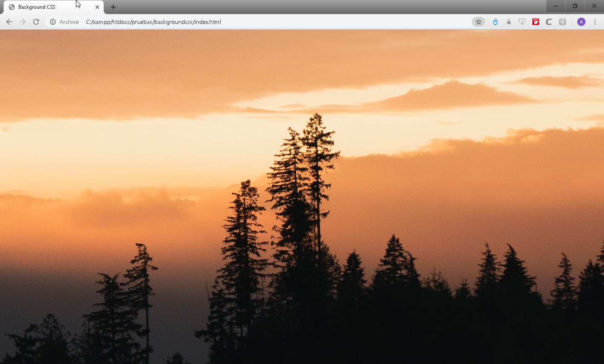The height and width of the screenshot is (364, 604).
Task: Open a new tab
Action: (x=113, y=7)
